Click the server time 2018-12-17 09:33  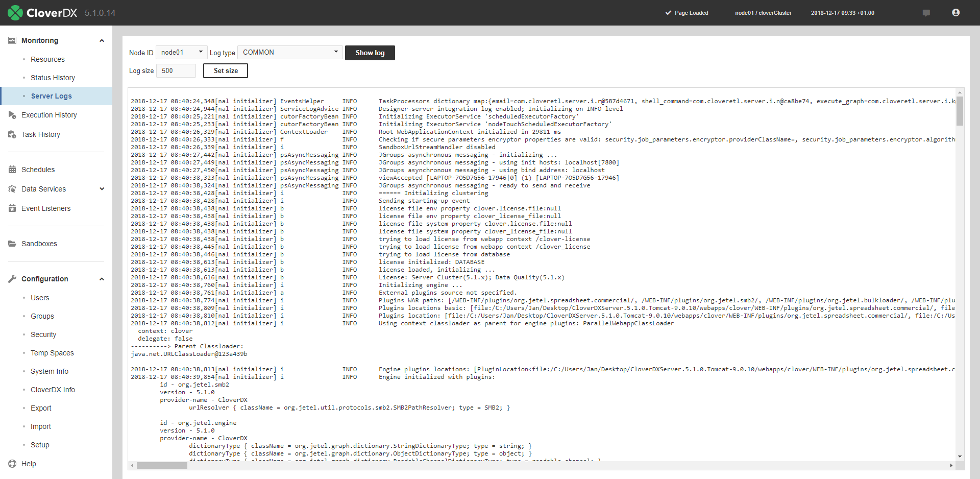click(843, 13)
